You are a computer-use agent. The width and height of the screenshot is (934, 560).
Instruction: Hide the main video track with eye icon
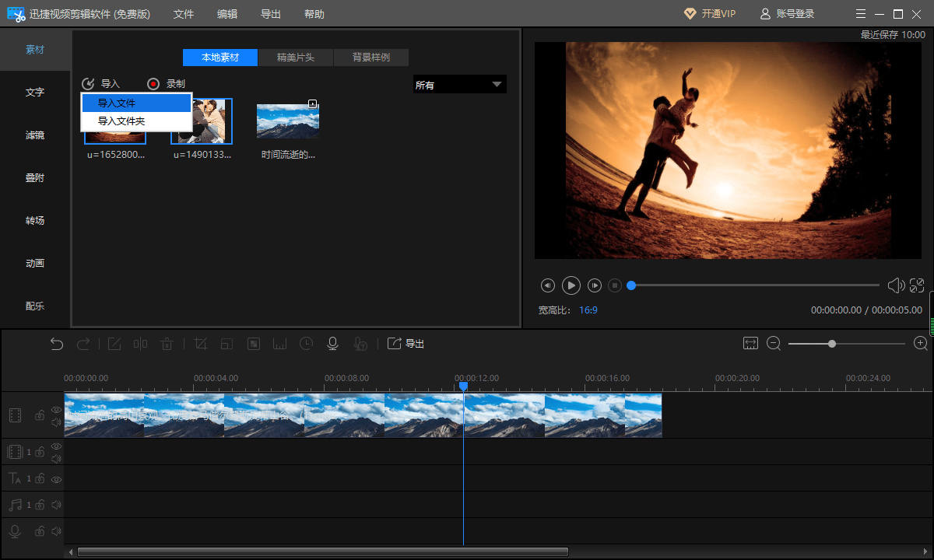(x=56, y=409)
